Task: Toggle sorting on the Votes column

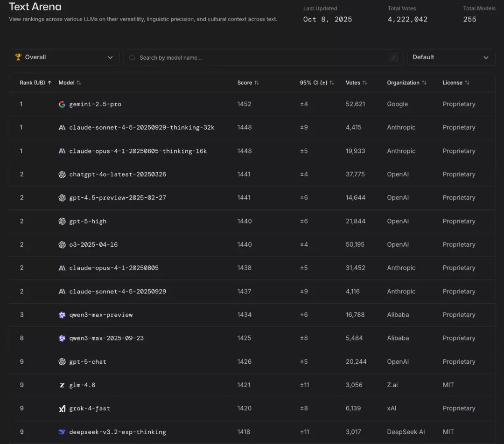Action: (356, 83)
